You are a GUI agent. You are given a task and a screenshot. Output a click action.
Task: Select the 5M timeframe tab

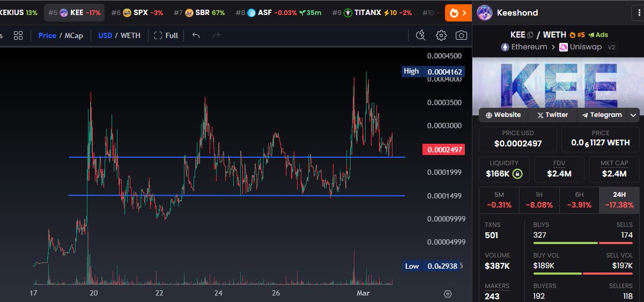coord(499,200)
